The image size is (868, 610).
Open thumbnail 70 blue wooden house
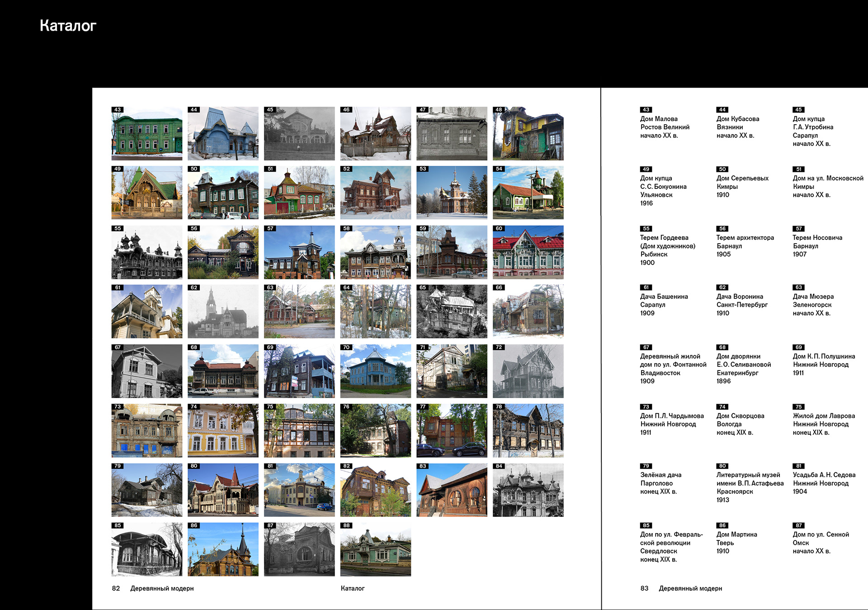[375, 371]
